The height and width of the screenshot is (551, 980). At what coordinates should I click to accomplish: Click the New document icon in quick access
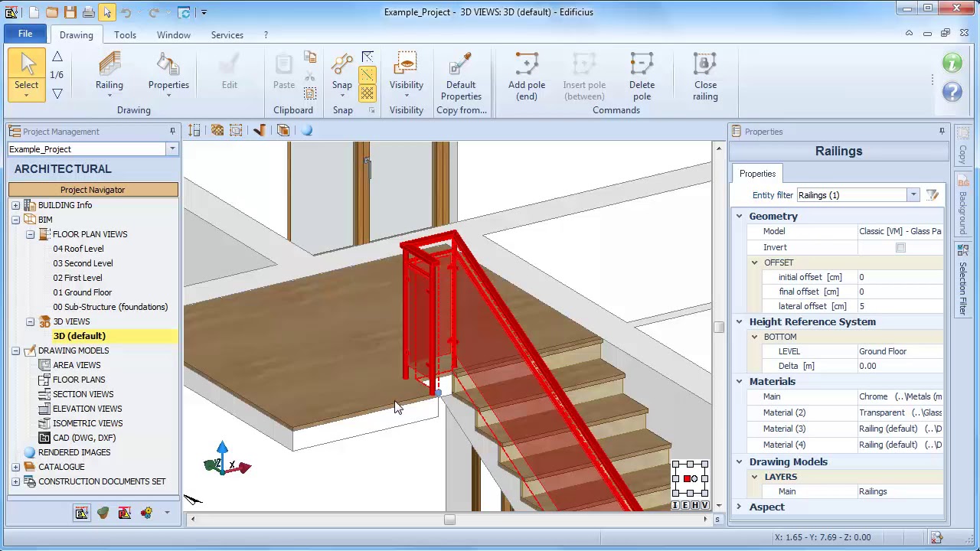click(34, 12)
